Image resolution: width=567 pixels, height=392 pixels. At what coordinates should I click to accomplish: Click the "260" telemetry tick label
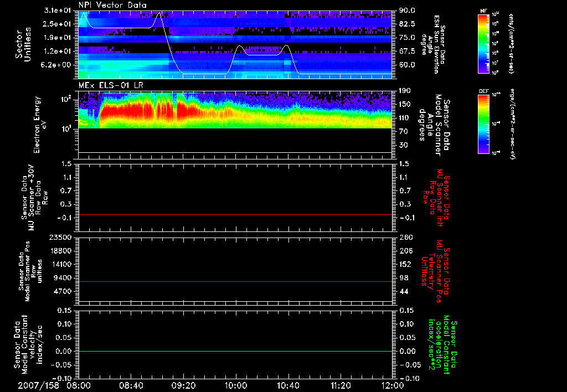(x=405, y=237)
